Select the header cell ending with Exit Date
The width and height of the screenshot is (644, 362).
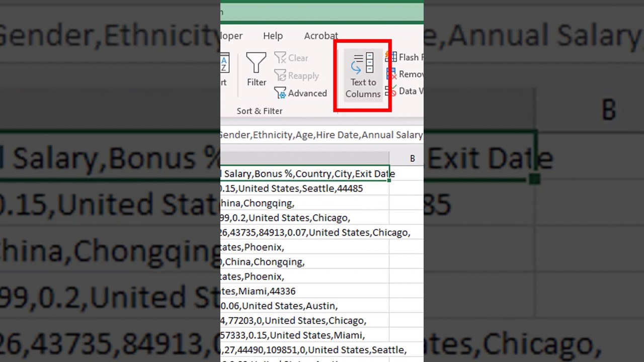point(305,173)
